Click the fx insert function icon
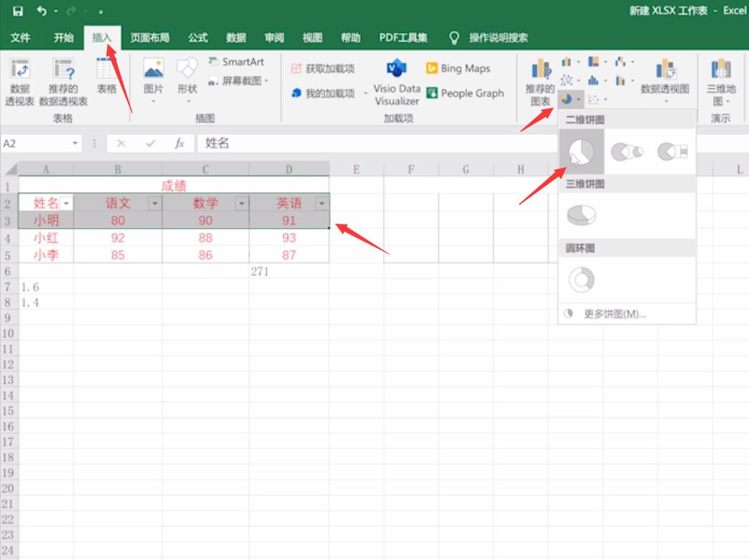Viewport: 749px width, 560px height. pyautogui.click(x=179, y=143)
